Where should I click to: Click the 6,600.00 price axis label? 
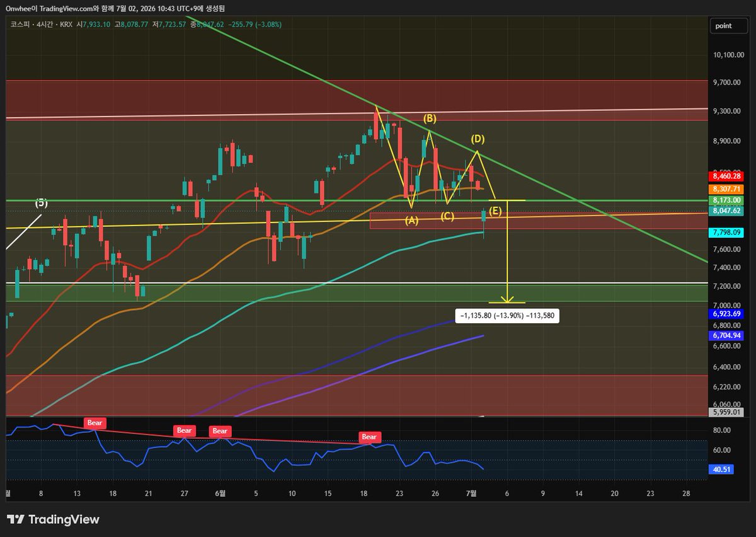pyautogui.click(x=727, y=345)
